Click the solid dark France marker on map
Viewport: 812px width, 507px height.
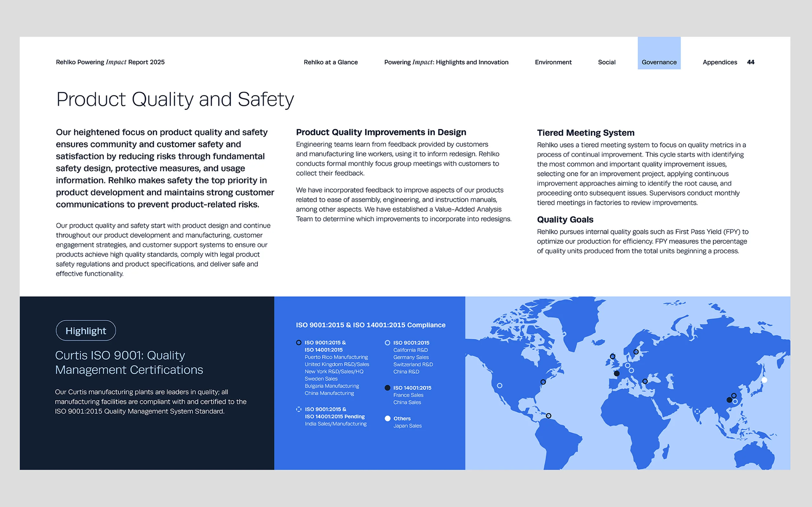(x=617, y=373)
